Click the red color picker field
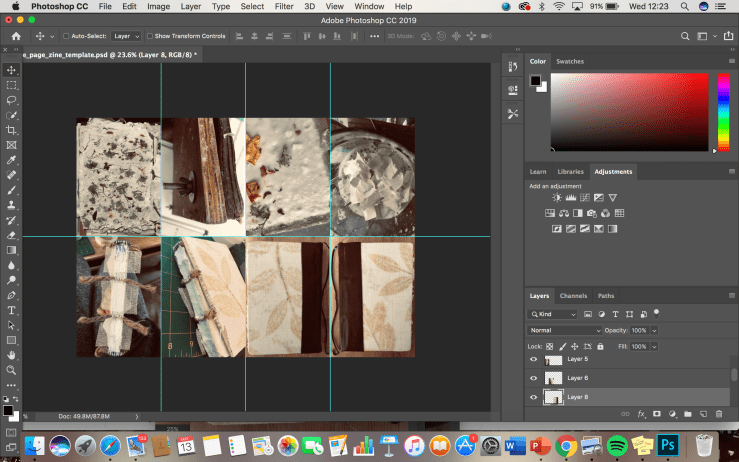The width and height of the screenshot is (739, 462). 630,110
